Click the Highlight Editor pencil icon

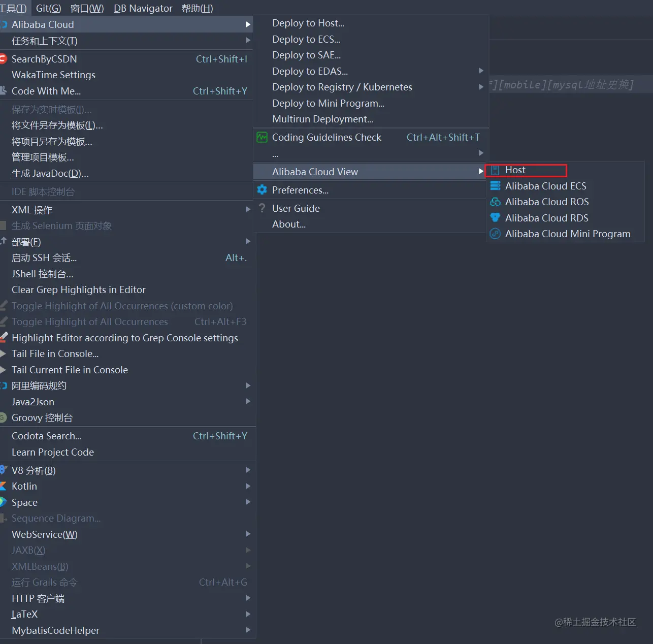point(3,338)
